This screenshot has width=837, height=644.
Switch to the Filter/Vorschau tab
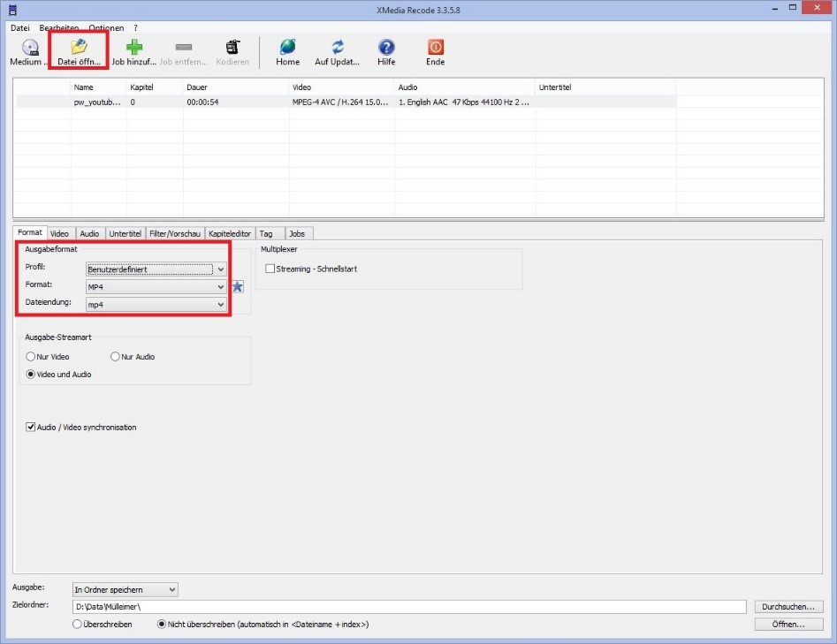coord(175,233)
